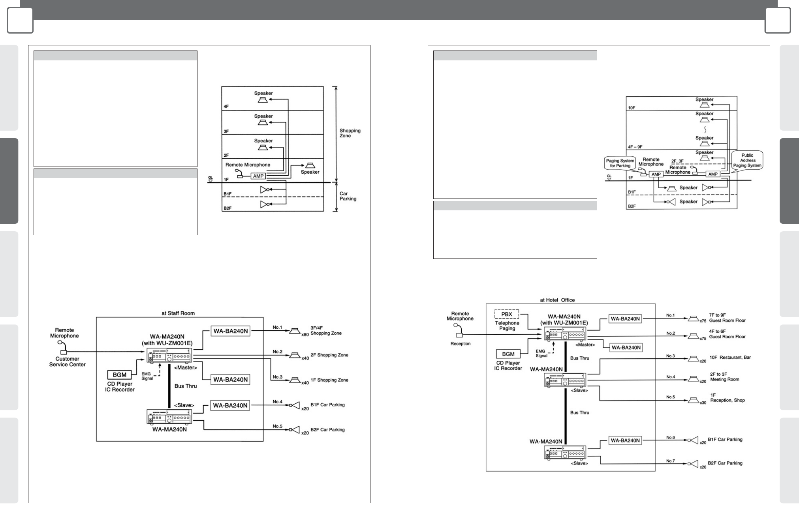The width and height of the screenshot is (799, 532).
Task: Select the AMP box next to the Parking paging callout
Action: [656, 174]
